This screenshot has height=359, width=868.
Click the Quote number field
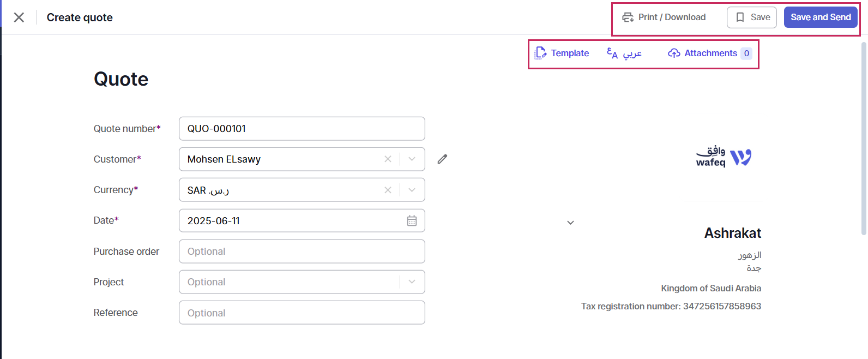pyautogui.click(x=302, y=129)
